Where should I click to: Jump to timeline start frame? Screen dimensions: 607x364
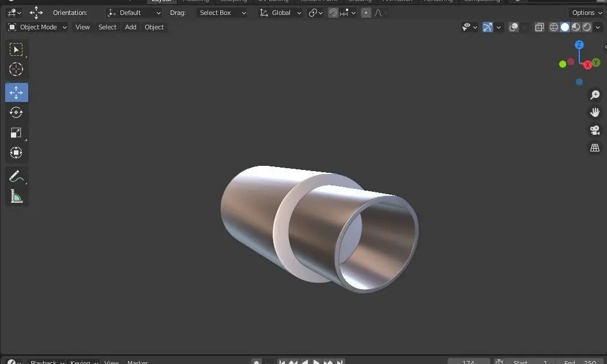pos(281,362)
